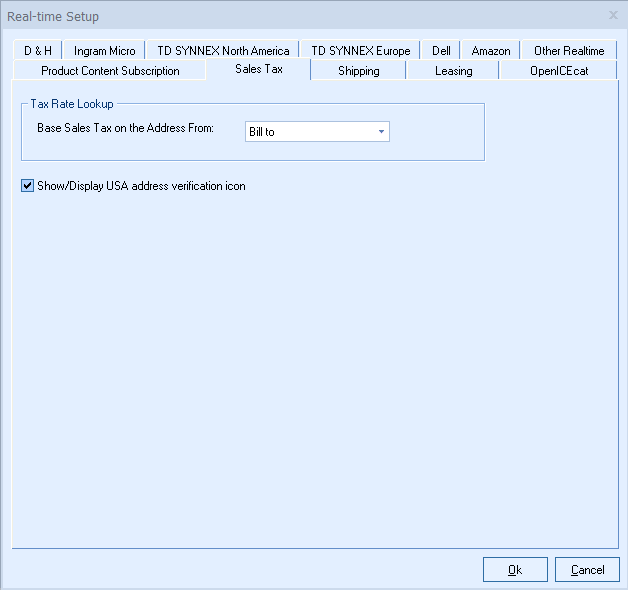Image resolution: width=628 pixels, height=590 pixels.
Task: Open the Product Content Subscription tab
Action: point(110,71)
